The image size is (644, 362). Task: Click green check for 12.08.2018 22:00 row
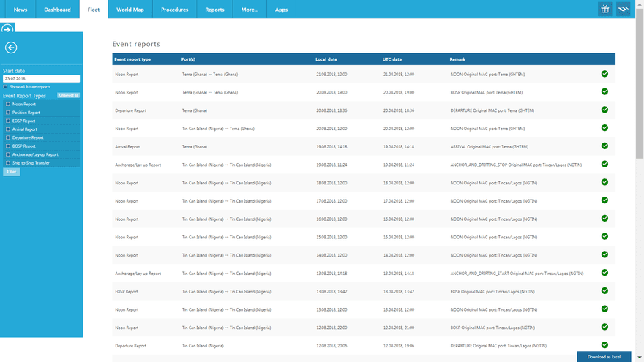click(x=604, y=327)
